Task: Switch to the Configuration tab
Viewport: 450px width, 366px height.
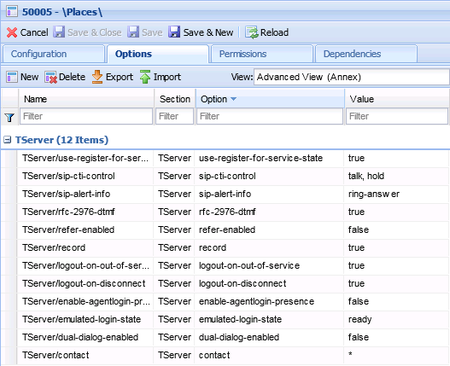Action: tap(53, 54)
